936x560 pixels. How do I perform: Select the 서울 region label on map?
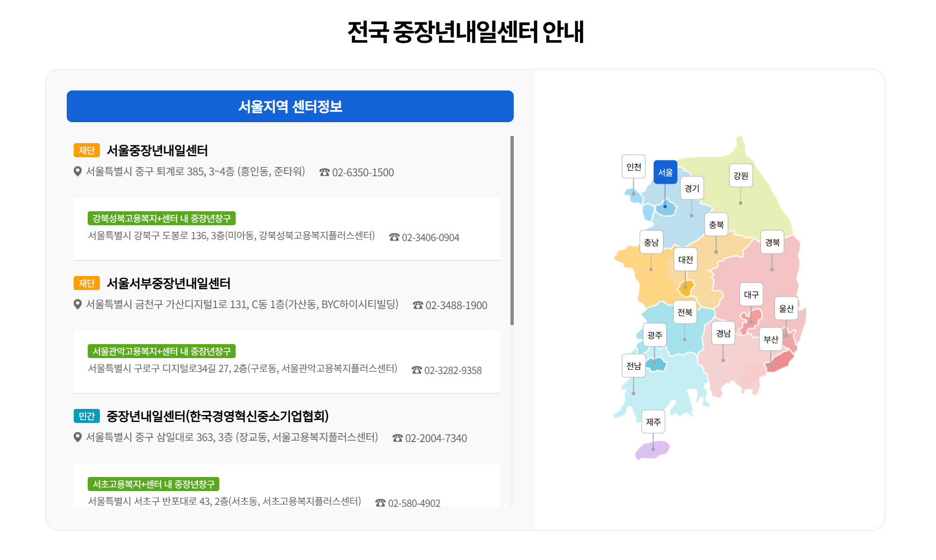click(665, 173)
